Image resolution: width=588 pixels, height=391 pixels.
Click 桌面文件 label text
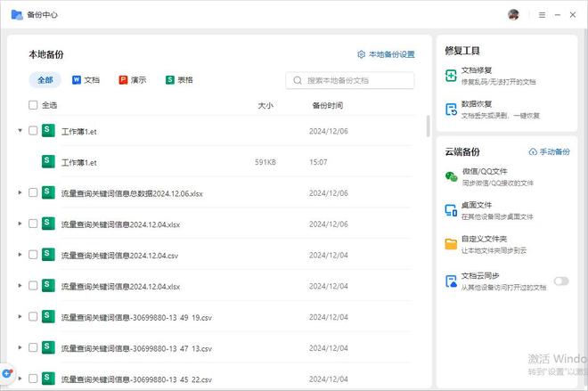pyautogui.click(x=477, y=205)
